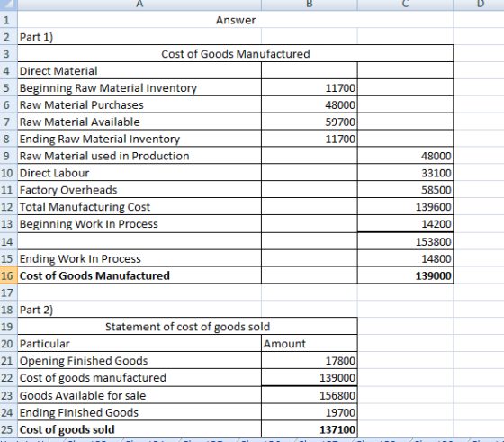
Task: Select row 9 header
Action: click(9, 156)
